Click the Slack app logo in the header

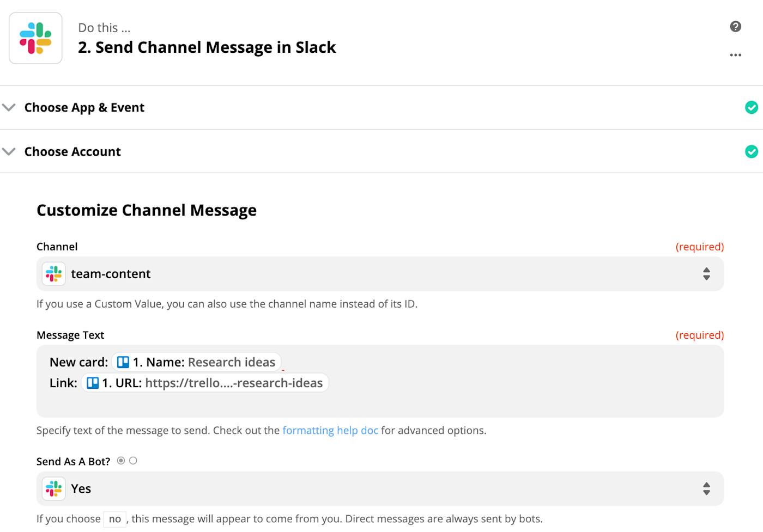pos(35,38)
